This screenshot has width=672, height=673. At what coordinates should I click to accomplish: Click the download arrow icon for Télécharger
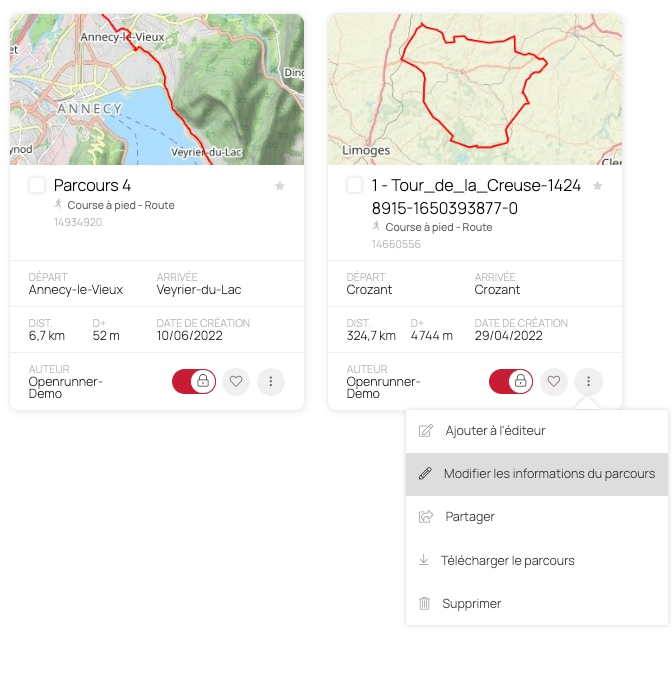point(424,560)
